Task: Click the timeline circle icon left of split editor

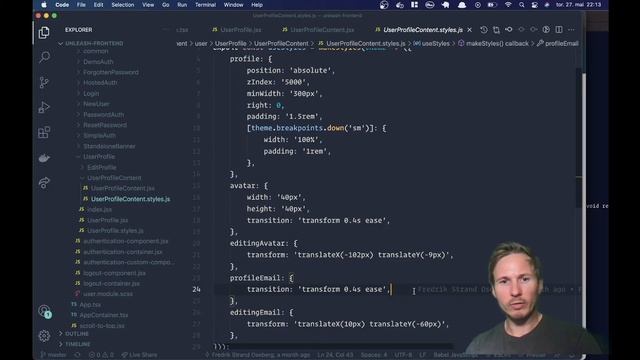Action: (546, 30)
